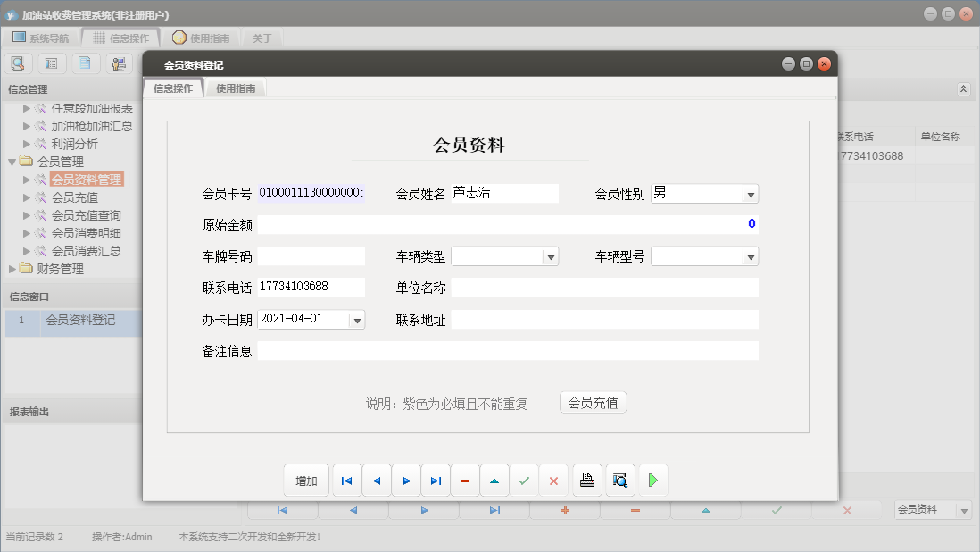This screenshot has height=552, width=980.
Task: Click the next record arrow icon
Action: 406,480
